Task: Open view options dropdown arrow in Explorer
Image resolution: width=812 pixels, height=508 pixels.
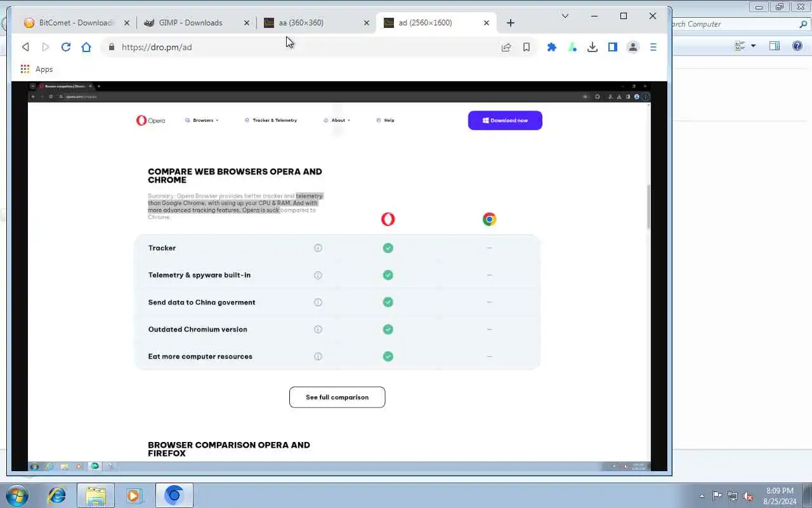Action: tap(753, 46)
